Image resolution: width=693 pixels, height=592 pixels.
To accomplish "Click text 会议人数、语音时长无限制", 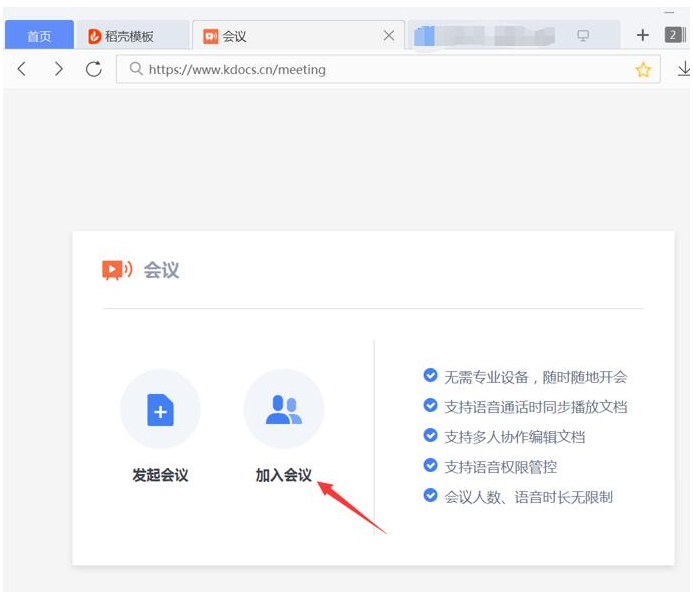I will pyautogui.click(x=529, y=497).
